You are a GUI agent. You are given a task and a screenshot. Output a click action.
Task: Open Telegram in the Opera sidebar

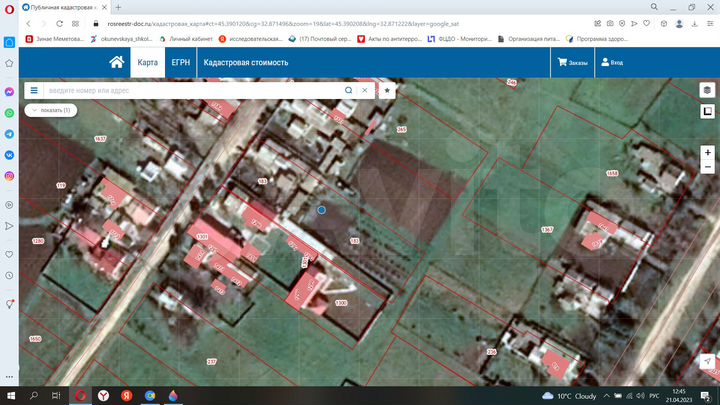(9, 133)
